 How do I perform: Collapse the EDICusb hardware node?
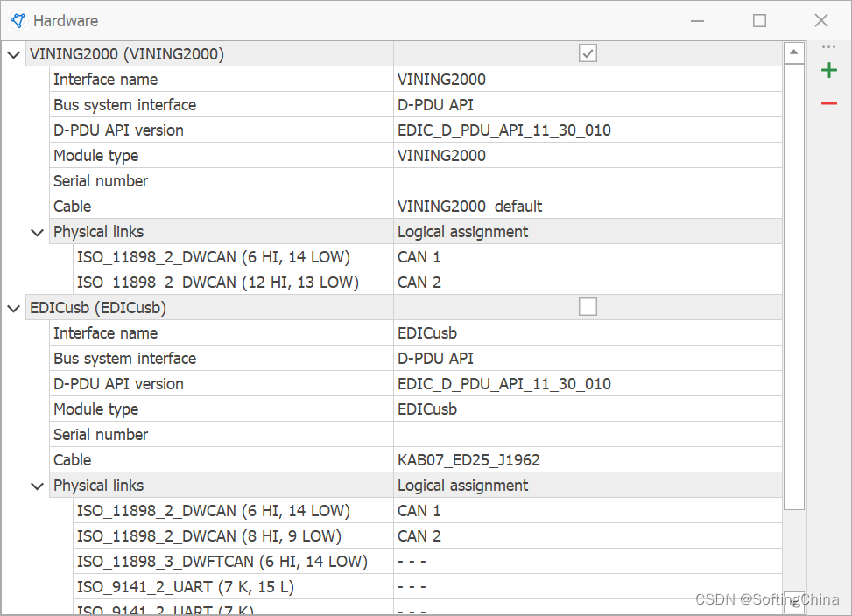point(13,308)
